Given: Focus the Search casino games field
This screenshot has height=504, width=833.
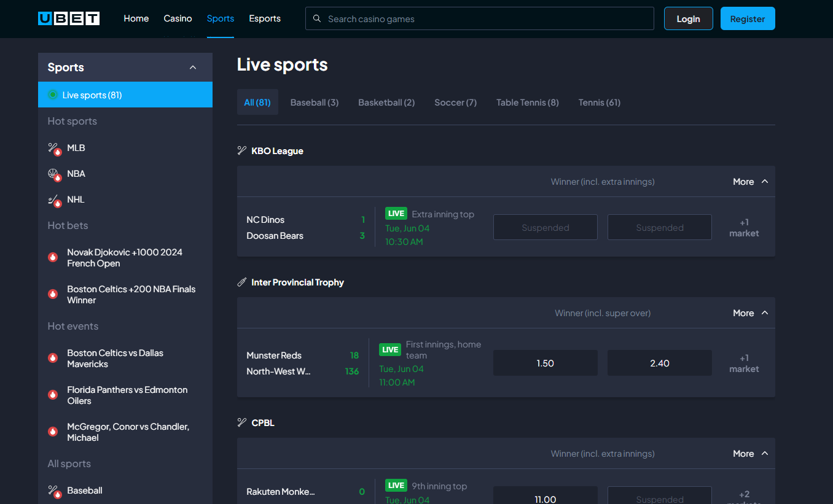Looking at the screenshot, I should tap(480, 18).
